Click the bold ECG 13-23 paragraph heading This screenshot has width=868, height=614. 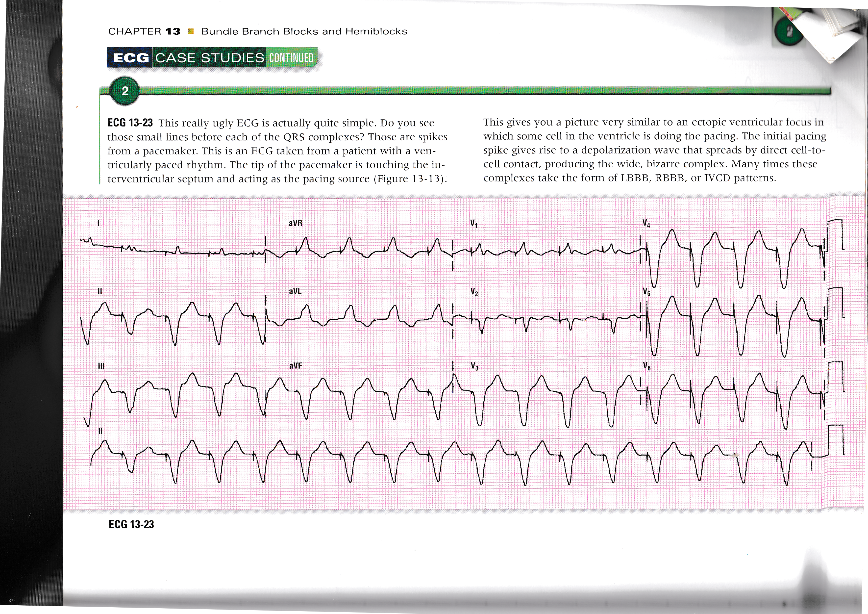(130, 123)
